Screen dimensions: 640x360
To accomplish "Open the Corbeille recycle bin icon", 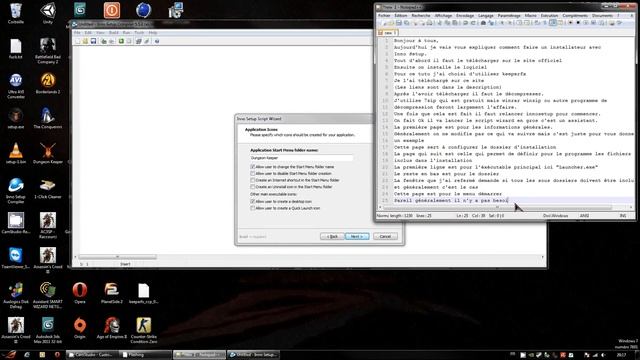I will pos(16,12).
